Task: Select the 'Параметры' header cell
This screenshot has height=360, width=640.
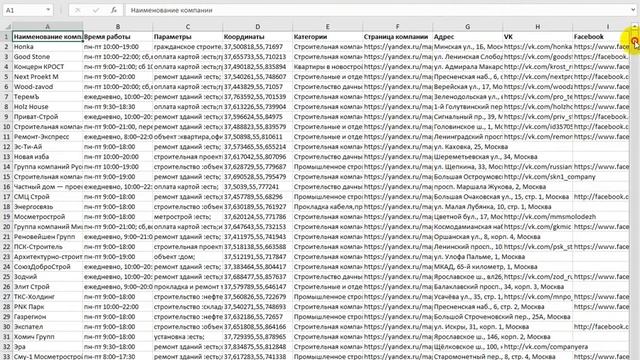Action: [188, 37]
